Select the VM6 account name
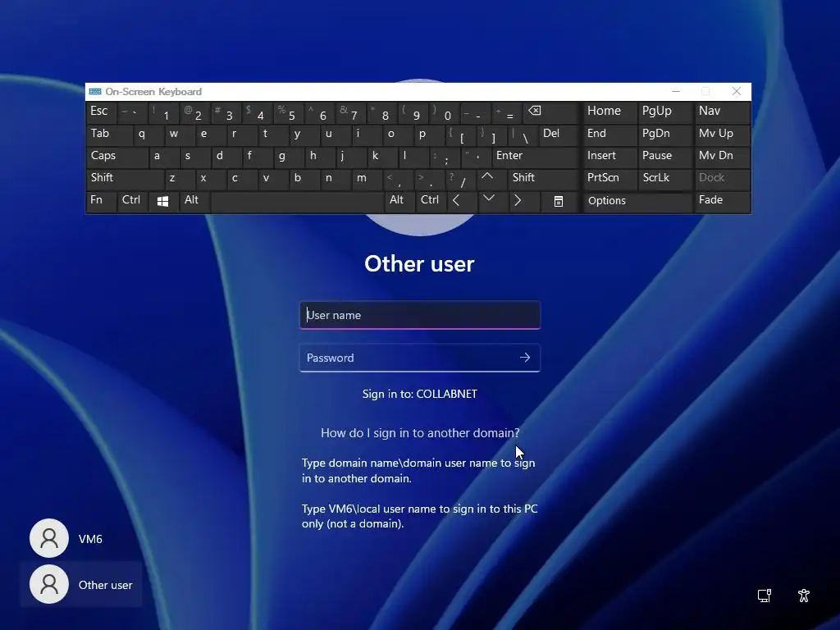840x630 pixels. point(90,539)
